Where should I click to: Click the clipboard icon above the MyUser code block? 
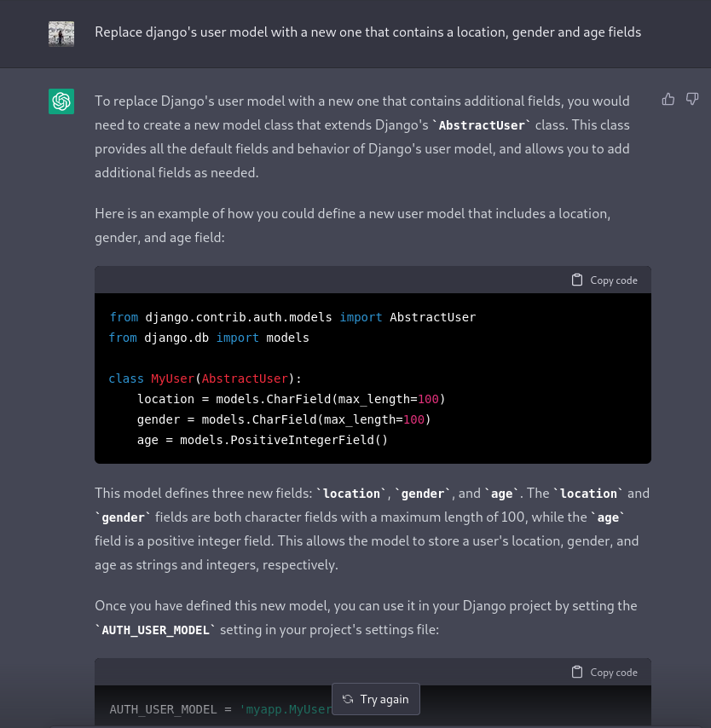pyautogui.click(x=577, y=280)
